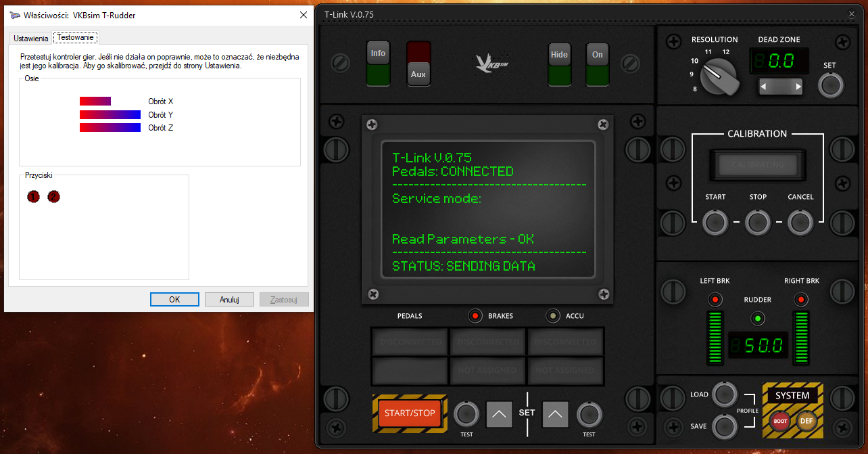Viewport: 868px width, 454px height.
Task: Click the red START/STOP button
Action: [410, 413]
